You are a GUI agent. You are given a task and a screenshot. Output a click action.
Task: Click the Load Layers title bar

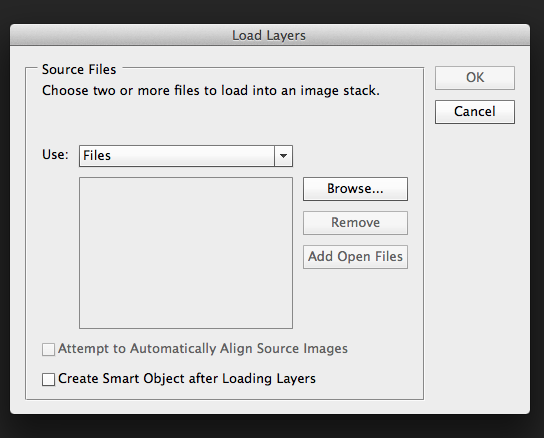[270, 35]
